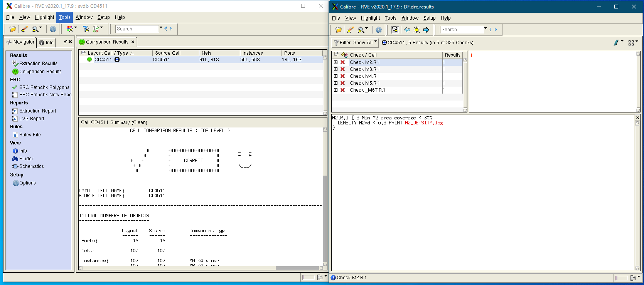
Task: Open File menu in svdb window
Action: [x=10, y=17]
